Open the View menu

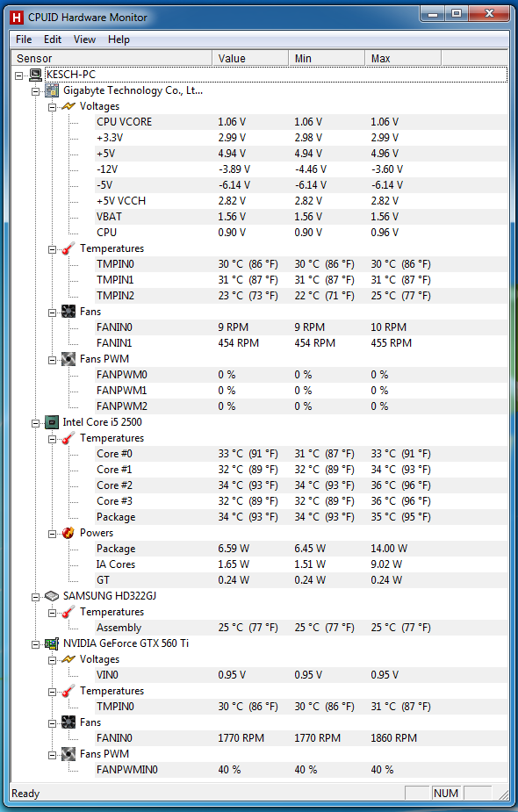[84, 40]
